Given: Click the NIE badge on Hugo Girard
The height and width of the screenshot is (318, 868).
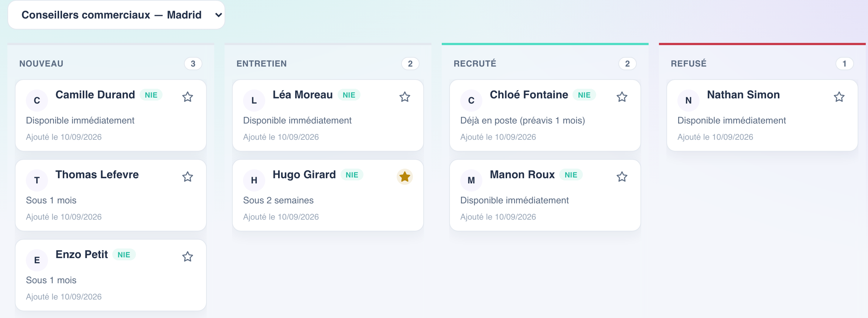Looking at the screenshot, I should [x=352, y=175].
